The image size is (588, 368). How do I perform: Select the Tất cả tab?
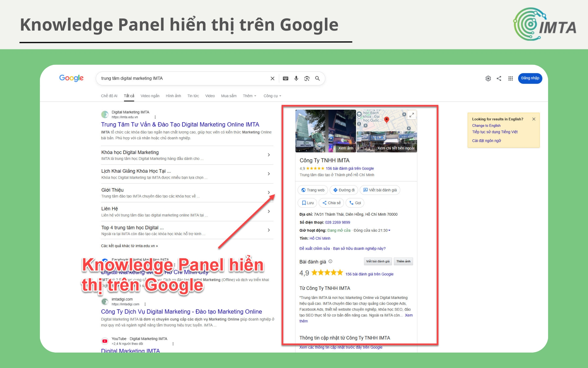pyautogui.click(x=129, y=96)
